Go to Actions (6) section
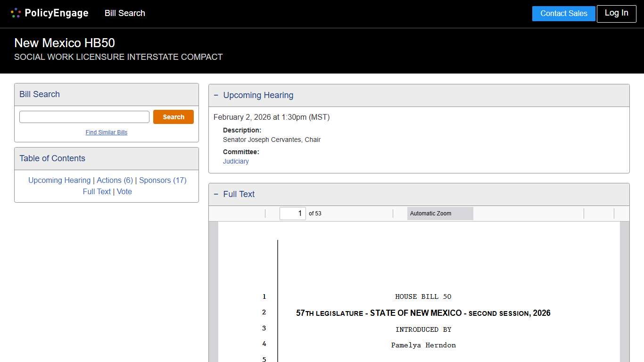This screenshot has width=644, height=362. tap(115, 180)
